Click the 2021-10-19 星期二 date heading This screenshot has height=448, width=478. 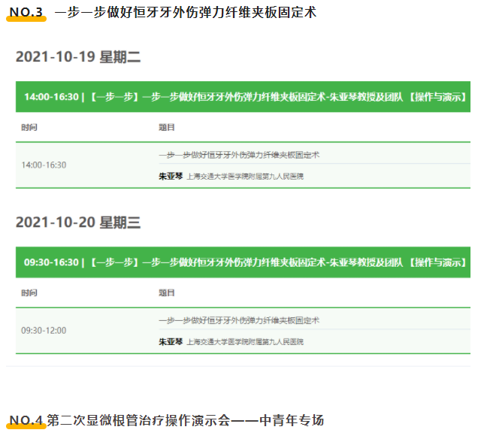[x=78, y=57]
